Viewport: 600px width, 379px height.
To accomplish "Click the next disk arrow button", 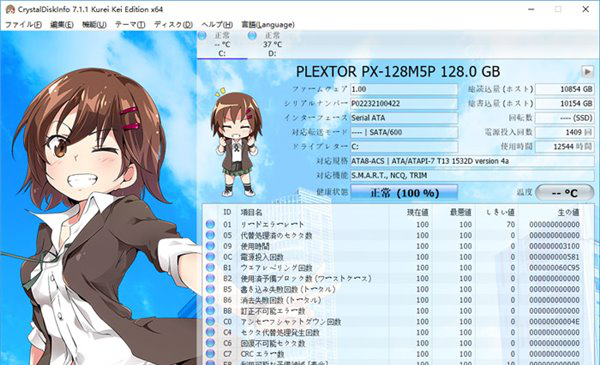I will point(587,71).
